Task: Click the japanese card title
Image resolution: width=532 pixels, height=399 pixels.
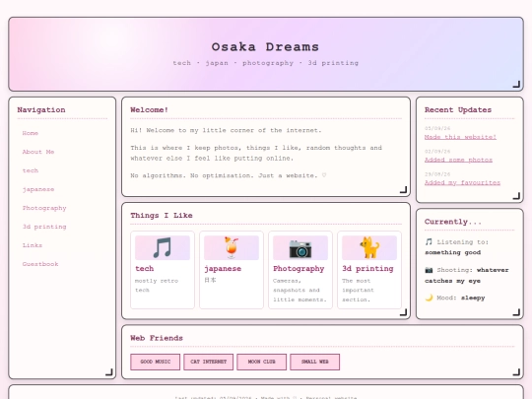Action: pos(223,268)
